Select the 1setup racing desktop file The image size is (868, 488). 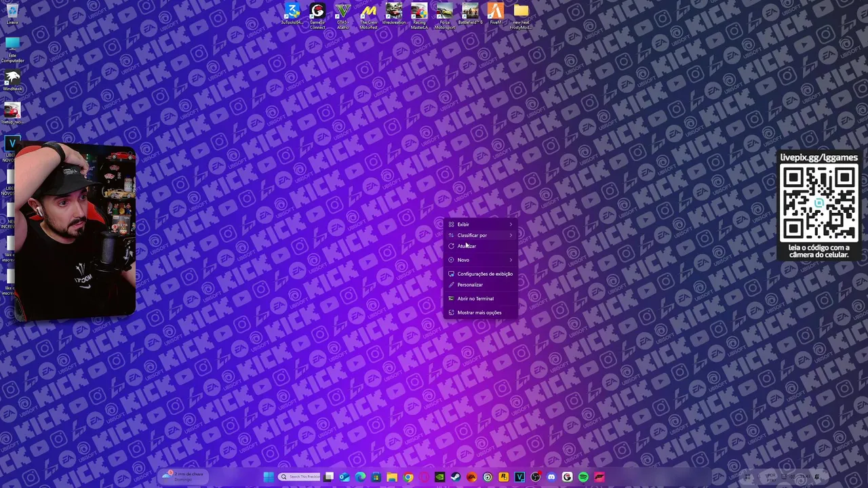12,113
